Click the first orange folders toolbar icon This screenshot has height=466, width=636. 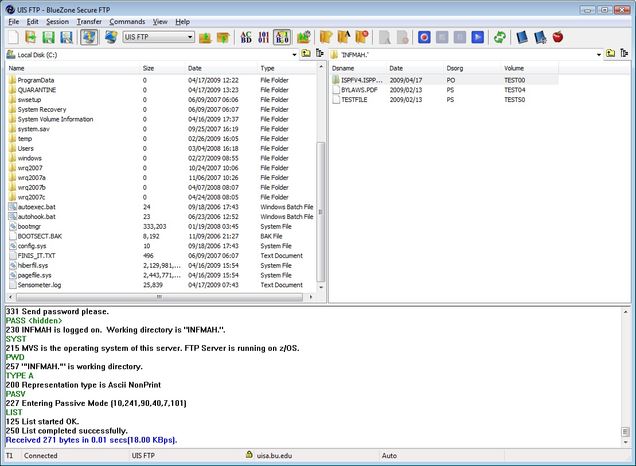pos(326,37)
